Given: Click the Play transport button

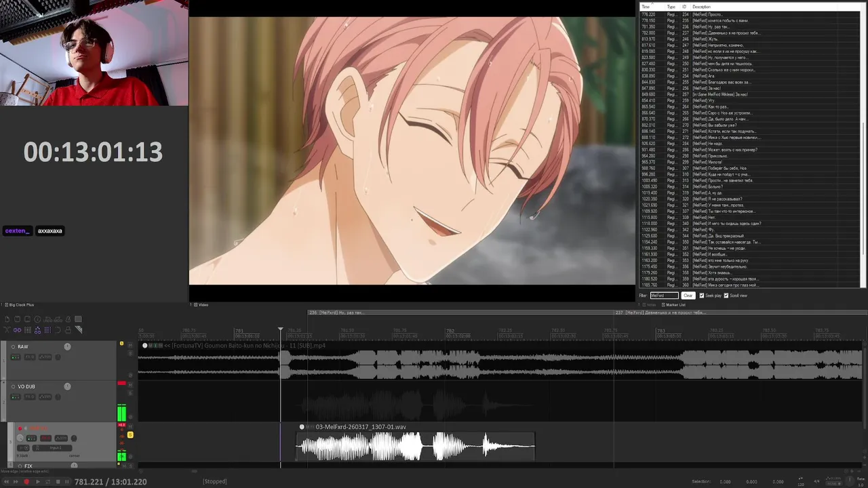Looking at the screenshot, I should pyautogui.click(x=37, y=482).
